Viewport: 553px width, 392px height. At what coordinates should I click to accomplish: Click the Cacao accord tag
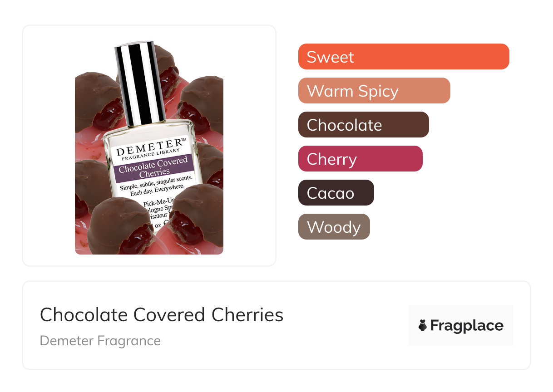pyautogui.click(x=336, y=193)
